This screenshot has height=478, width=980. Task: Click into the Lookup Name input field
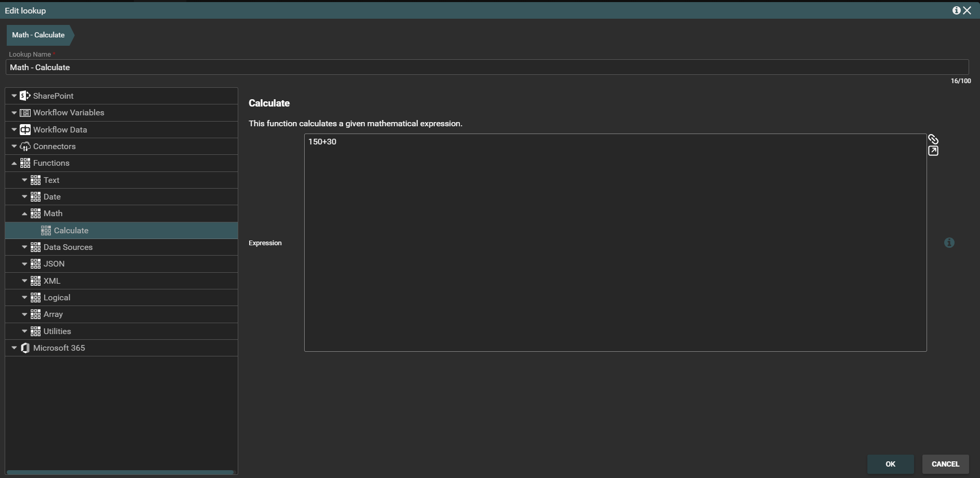(x=487, y=68)
